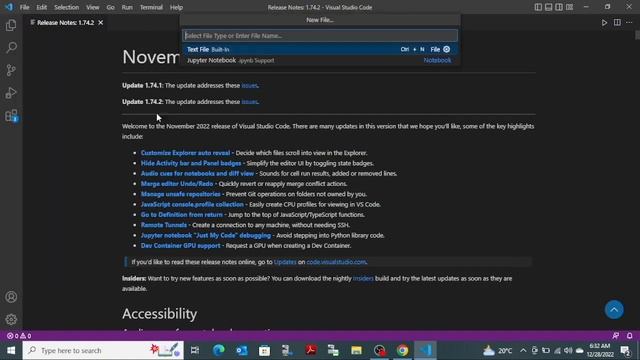Open Remote Tunnels link
Screen dimensions: 640x360
point(164,225)
